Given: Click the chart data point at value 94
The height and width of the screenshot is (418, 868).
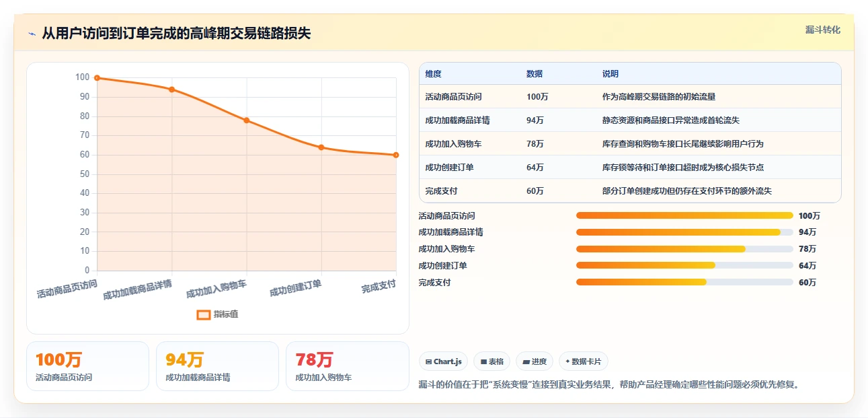Looking at the screenshot, I should click(171, 90).
